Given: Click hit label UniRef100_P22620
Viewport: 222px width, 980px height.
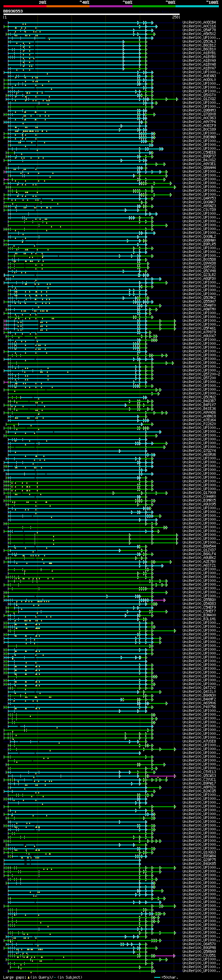Looking at the screenshot, I should (199, 424).
